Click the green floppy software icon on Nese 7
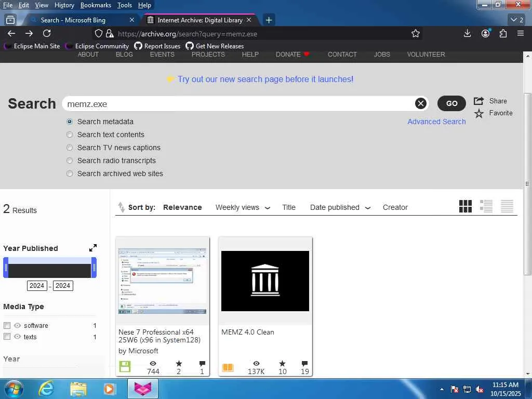The width and height of the screenshot is (532, 399). point(125,367)
